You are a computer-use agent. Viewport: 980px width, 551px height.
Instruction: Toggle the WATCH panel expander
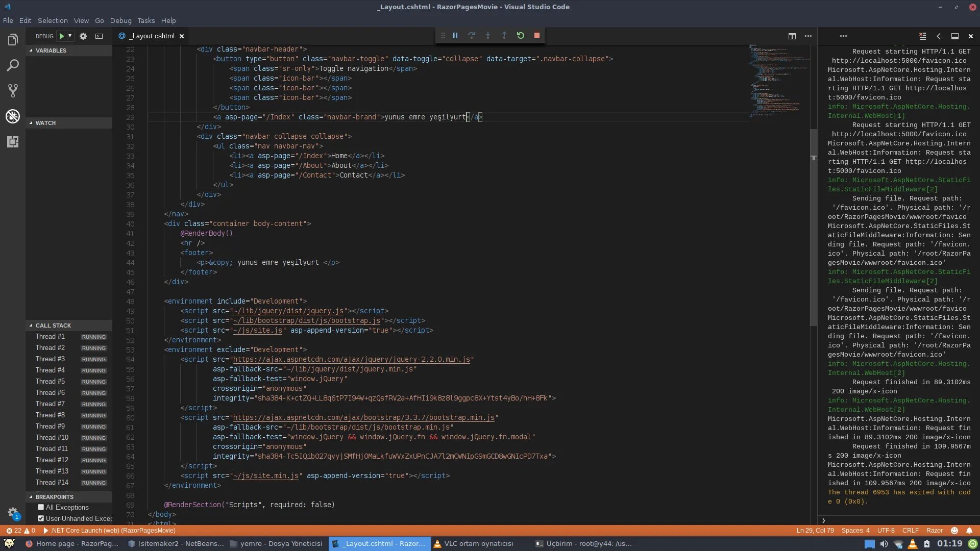click(32, 122)
